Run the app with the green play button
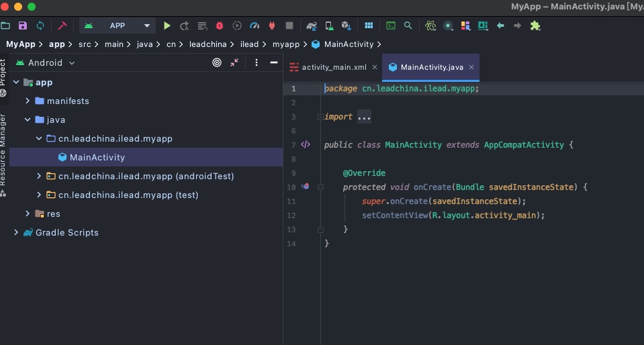The height and width of the screenshot is (345, 644). point(167,26)
